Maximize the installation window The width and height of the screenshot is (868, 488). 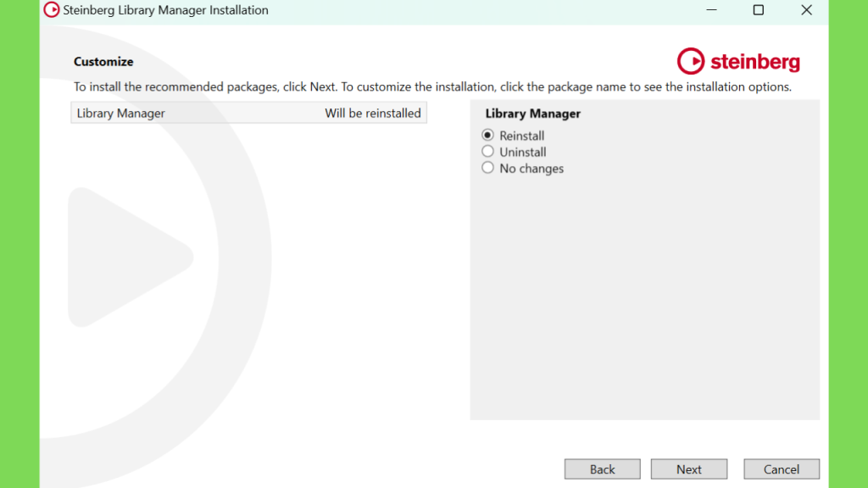pos(759,10)
